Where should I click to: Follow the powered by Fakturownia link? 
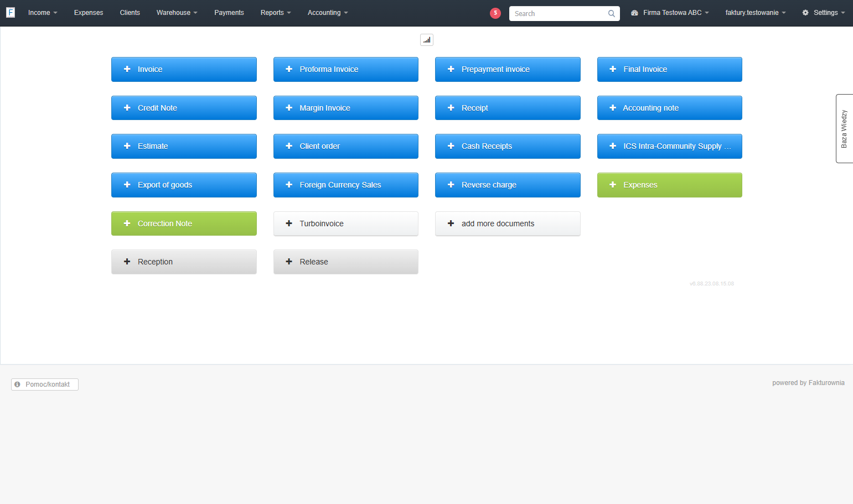point(808,383)
